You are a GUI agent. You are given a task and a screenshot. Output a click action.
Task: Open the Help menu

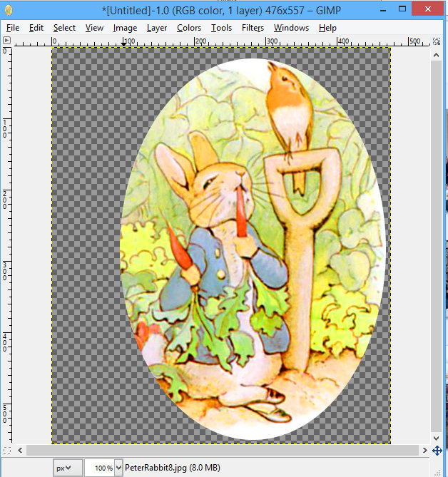(x=327, y=28)
